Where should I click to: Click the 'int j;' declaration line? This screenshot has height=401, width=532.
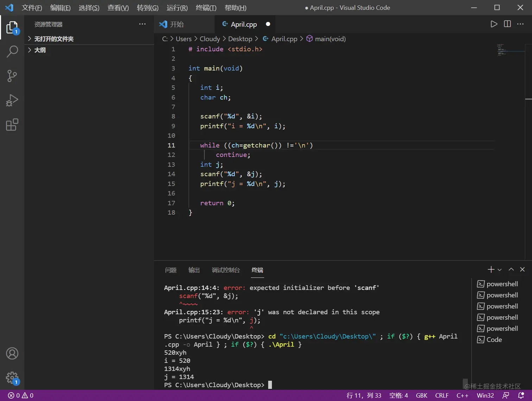point(212,165)
